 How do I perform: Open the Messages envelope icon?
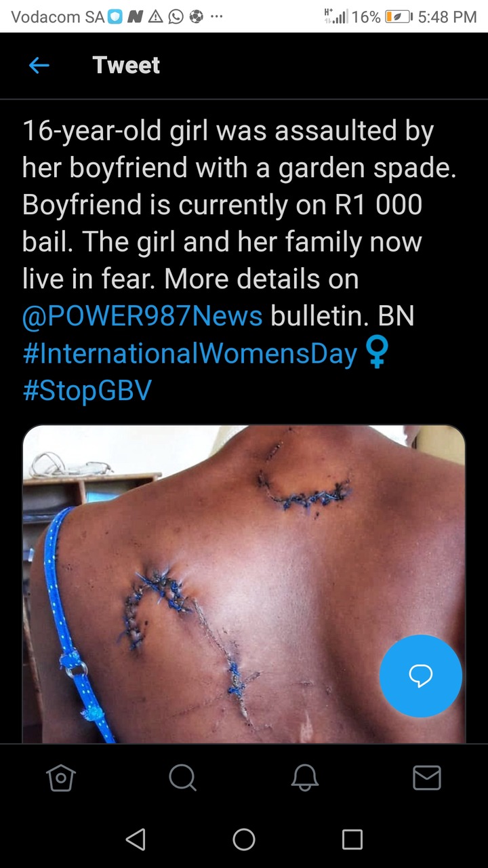[427, 778]
